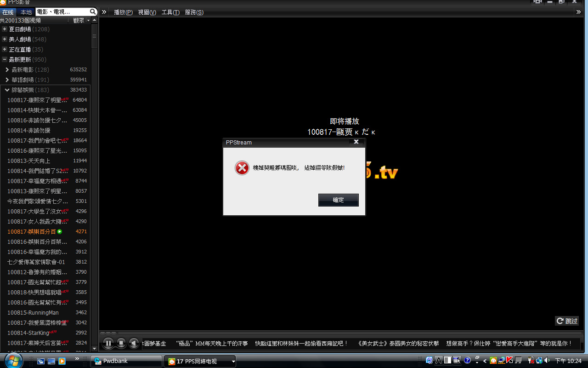This screenshot has width=588, height=368.
Task: Click the double-chevron beside the 播放 menu
Action: 104,12
